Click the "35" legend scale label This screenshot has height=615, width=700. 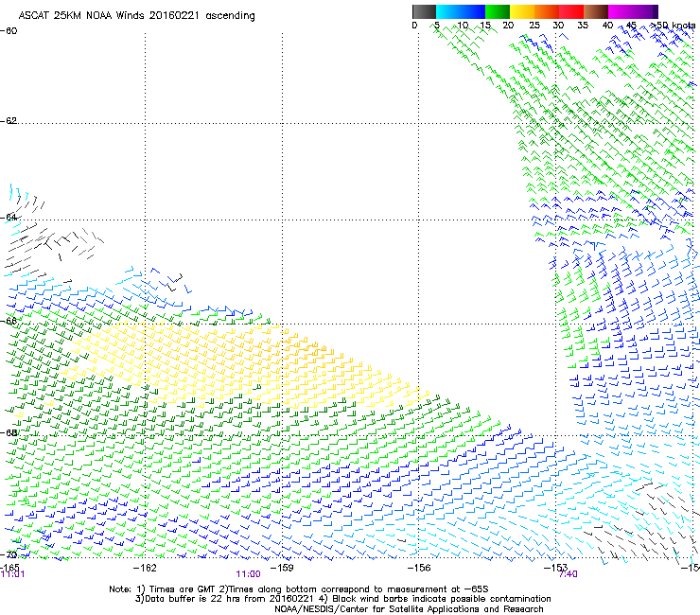583,26
